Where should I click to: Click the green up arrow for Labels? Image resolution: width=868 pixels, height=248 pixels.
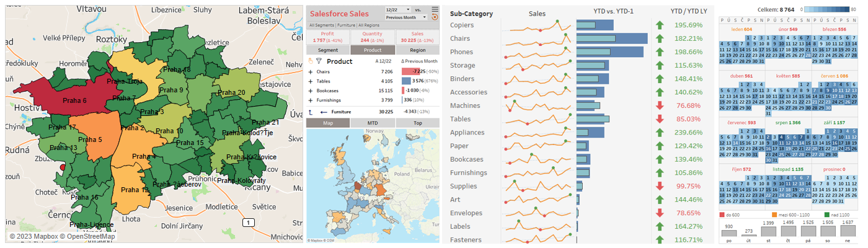click(x=660, y=226)
